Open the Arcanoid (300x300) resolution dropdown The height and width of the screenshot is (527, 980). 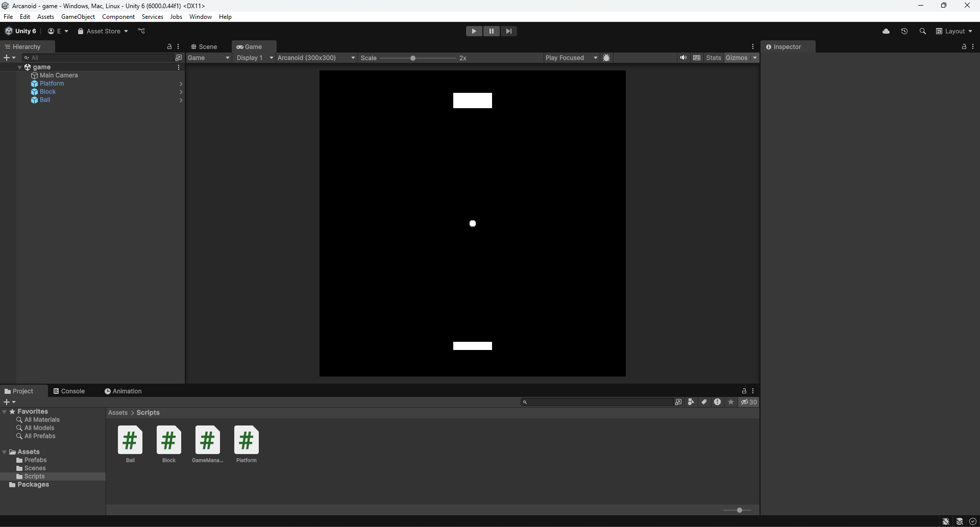point(315,58)
